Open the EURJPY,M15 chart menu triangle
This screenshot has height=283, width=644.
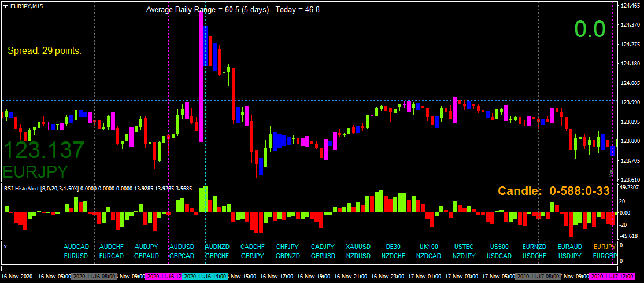pos(5,6)
